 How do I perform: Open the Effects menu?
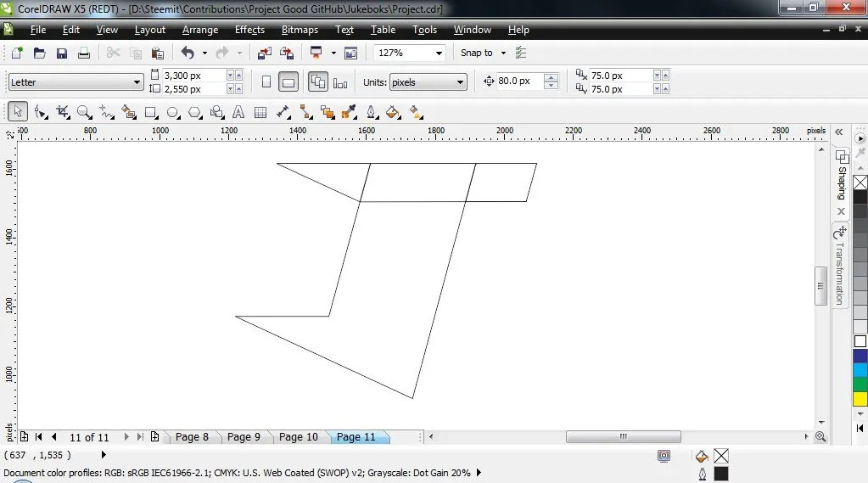click(249, 30)
